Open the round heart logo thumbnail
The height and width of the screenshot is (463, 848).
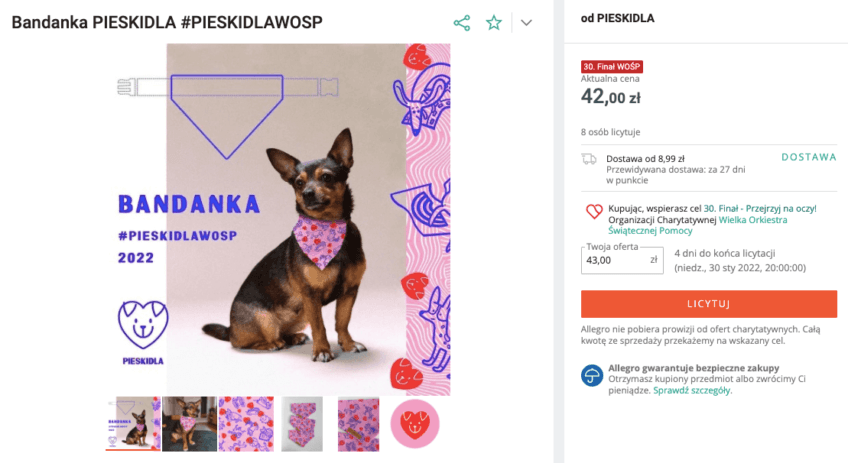tap(414, 423)
